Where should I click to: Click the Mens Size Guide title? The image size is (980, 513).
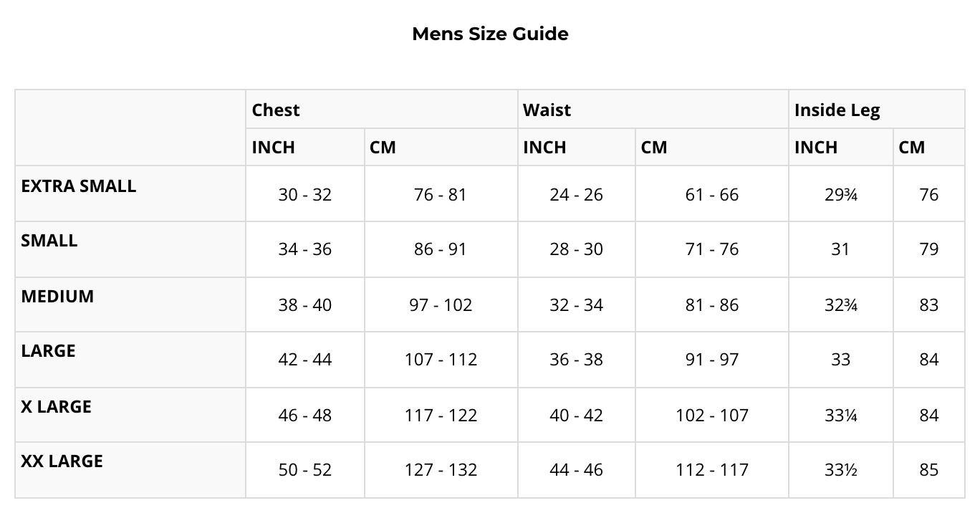point(490,34)
